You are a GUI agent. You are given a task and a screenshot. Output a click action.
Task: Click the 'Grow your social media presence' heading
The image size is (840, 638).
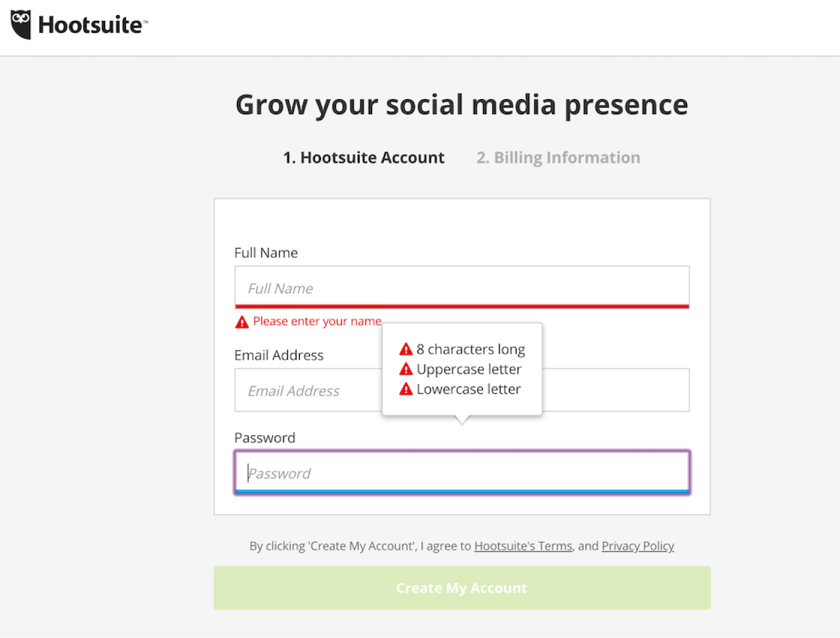461,104
